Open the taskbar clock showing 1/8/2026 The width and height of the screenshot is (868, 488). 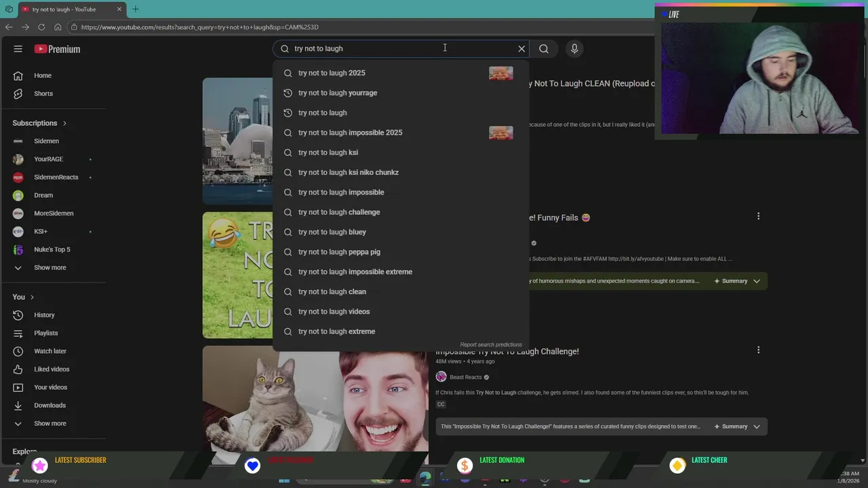(849, 477)
